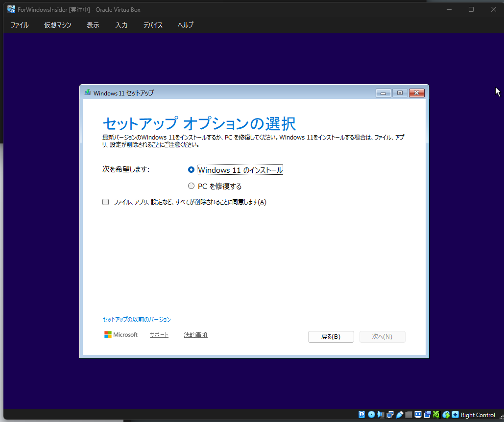Minimize the VirtualBox window
Viewport: 504px width, 422px height.
pyautogui.click(x=449, y=9)
